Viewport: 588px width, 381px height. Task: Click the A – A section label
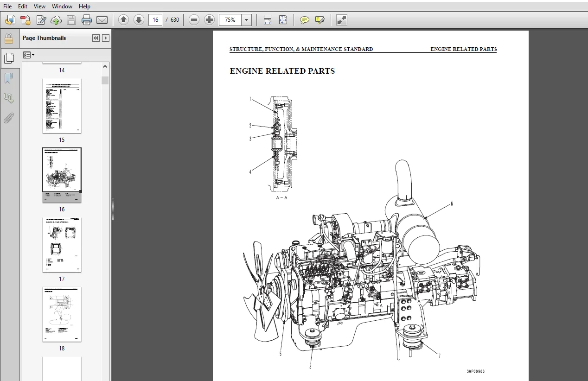281,198
